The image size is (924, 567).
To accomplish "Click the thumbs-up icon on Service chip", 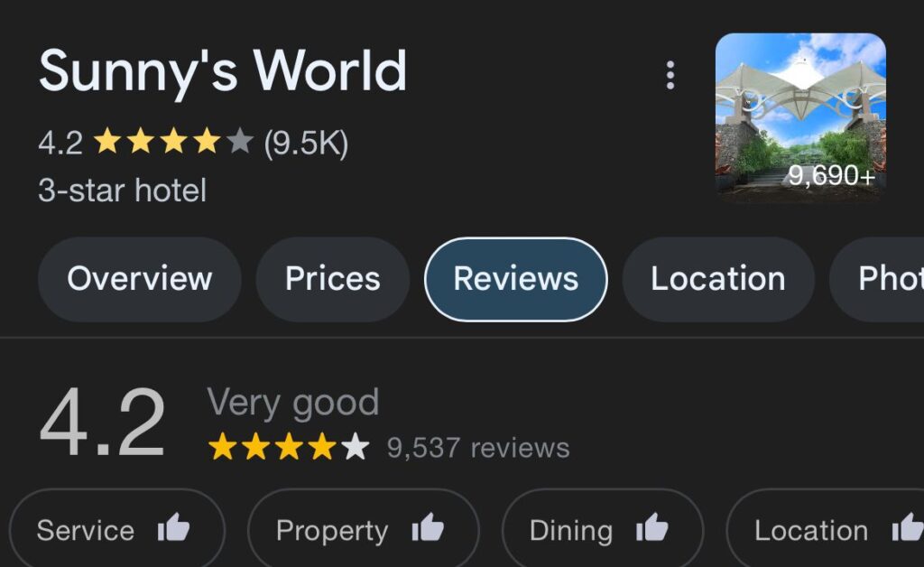I will (173, 527).
